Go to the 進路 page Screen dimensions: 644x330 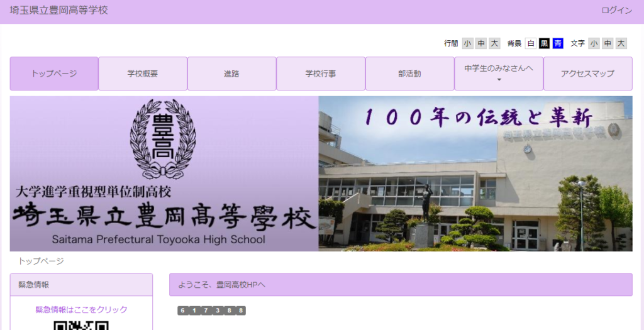[x=231, y=74]
